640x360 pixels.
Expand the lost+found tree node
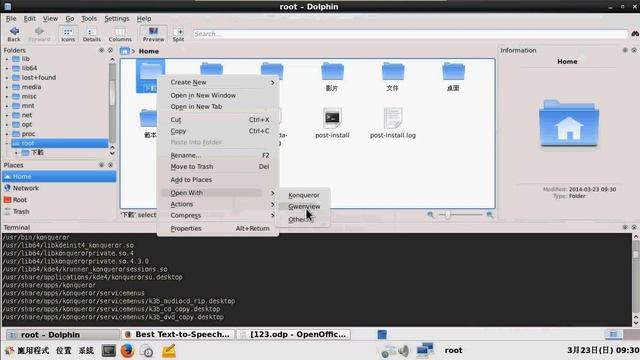click(7, 78)
